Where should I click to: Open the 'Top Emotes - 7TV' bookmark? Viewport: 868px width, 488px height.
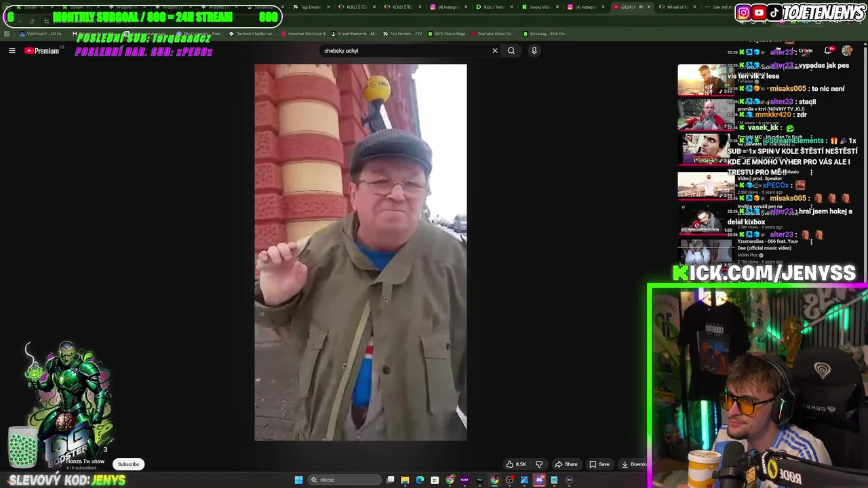point(402,34)
